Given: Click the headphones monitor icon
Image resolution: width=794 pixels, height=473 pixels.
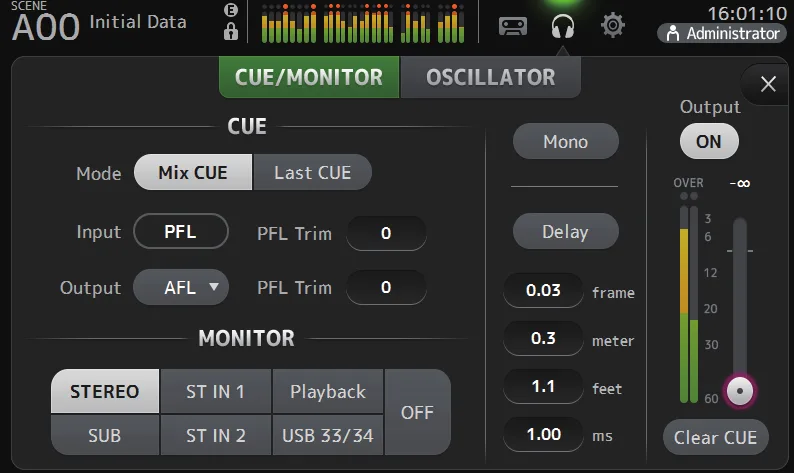Looking at the screenshot, I should [563, 26].
